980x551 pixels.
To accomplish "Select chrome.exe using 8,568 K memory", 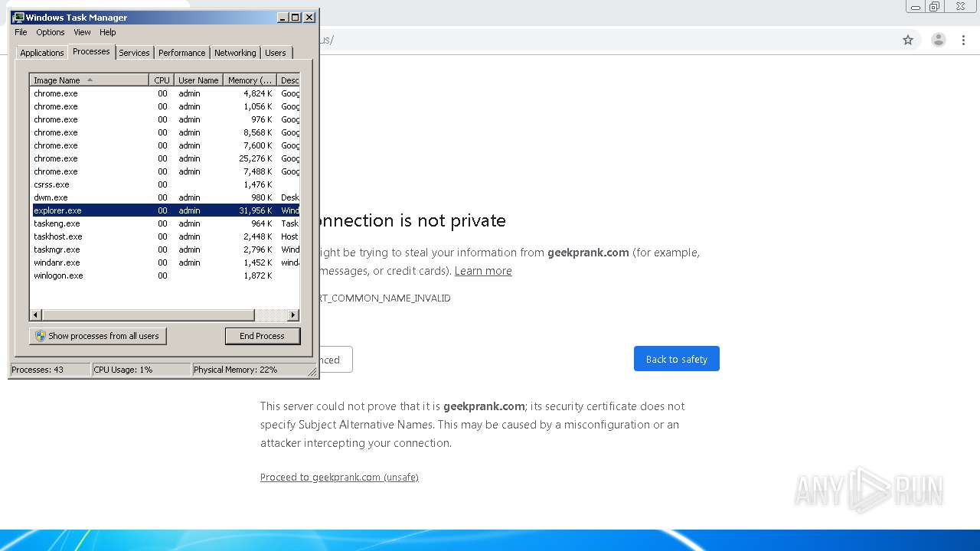I will pos(165,132).
